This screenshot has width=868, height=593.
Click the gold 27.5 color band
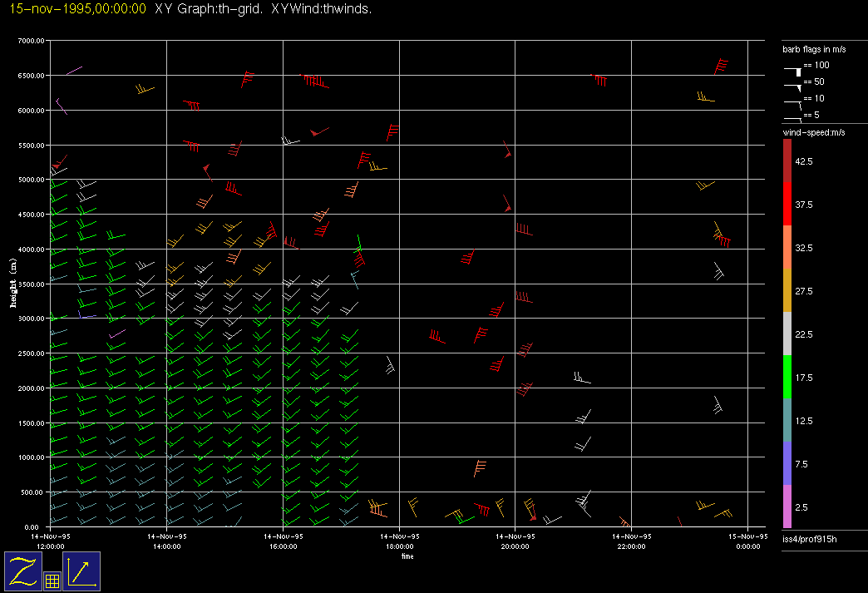click(x=787, y=291)
